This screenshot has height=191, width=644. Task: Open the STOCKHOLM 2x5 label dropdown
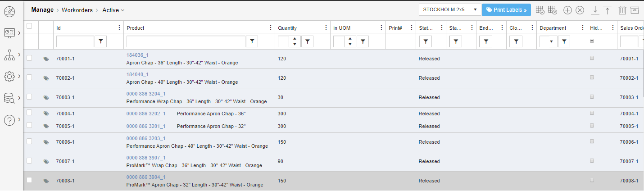pyautogui.click(x=450, y=10)
